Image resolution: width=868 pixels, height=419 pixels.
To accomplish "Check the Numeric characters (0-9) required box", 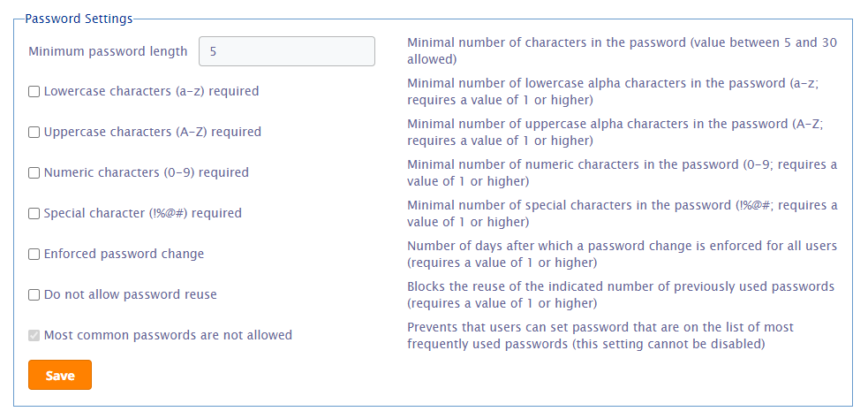I will 34,172.
